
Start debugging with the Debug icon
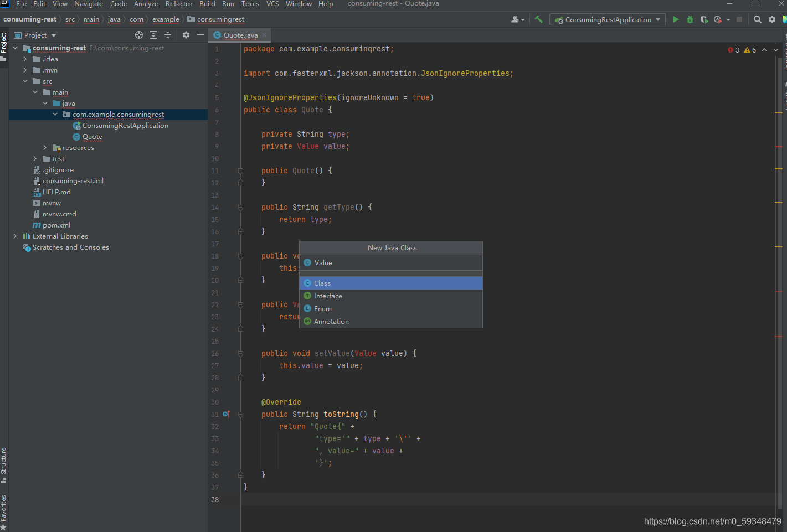pos(690,19)
